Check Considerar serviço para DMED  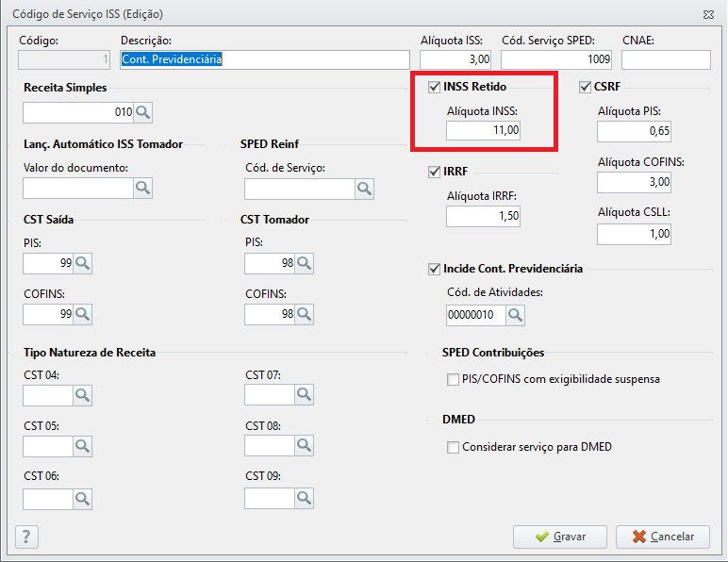(x=454, y=447)
